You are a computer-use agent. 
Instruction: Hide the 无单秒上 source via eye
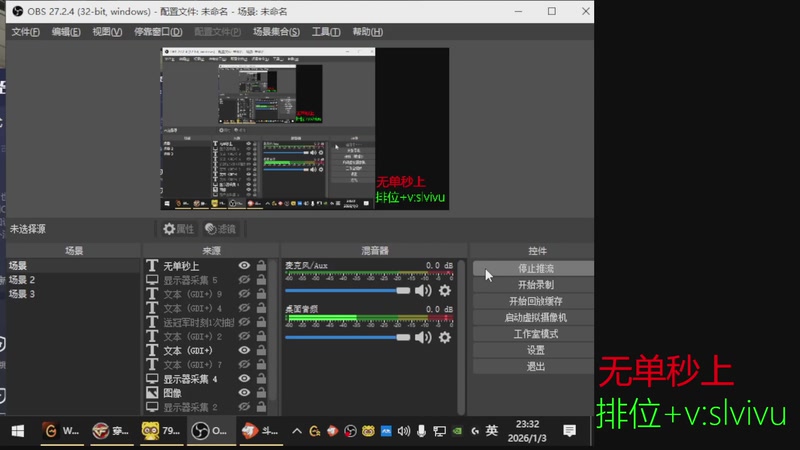[244, 265]
